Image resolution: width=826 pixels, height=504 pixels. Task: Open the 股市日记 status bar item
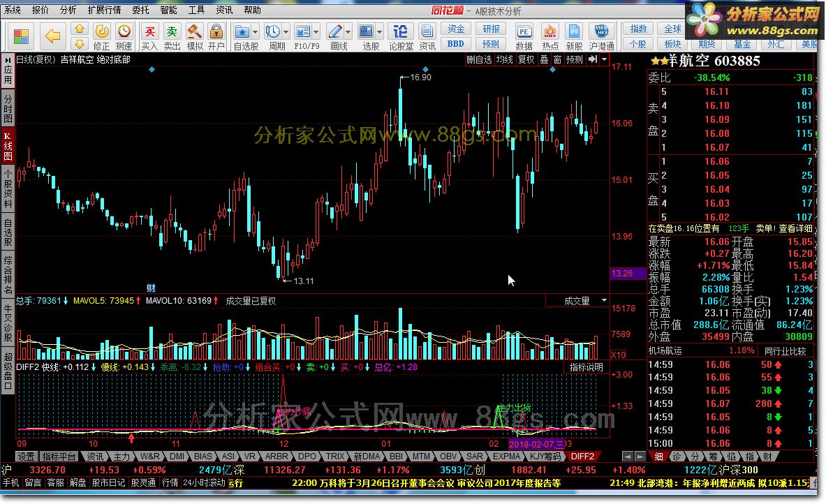[108, 482]
